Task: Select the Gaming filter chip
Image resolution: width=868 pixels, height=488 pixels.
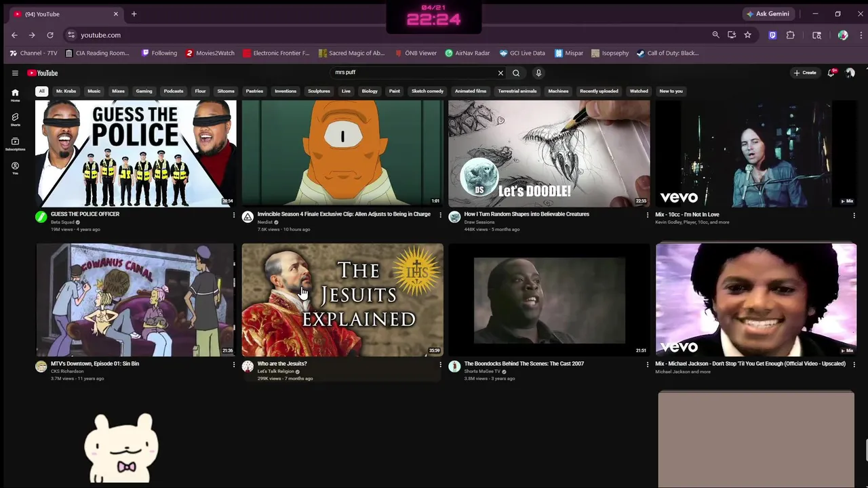Action: [144, 91]
